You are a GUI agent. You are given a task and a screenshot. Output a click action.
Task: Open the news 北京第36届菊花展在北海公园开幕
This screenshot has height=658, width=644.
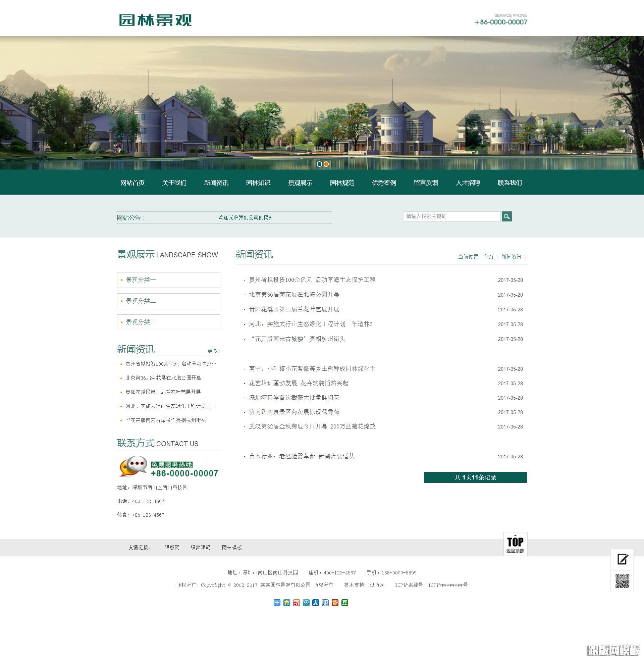(293, 295)
